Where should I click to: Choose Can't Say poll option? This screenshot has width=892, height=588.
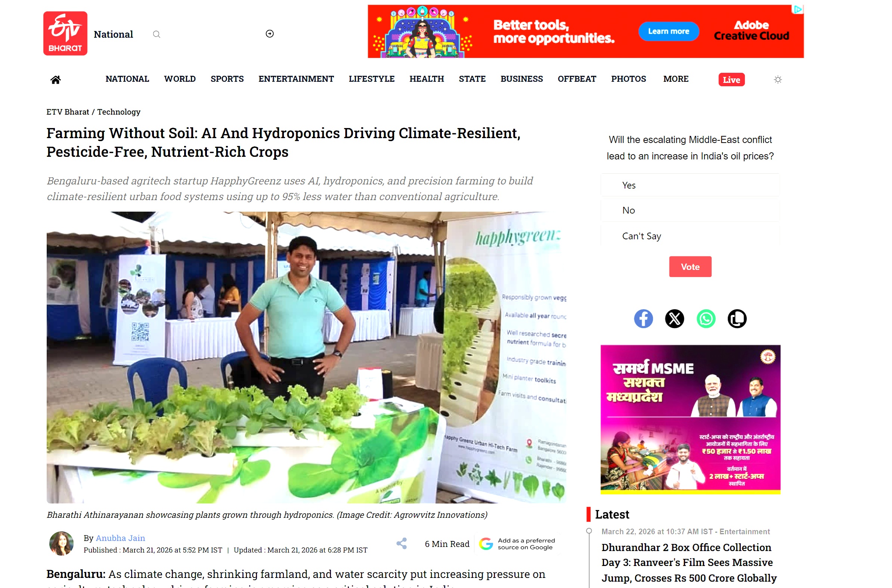pos(690,236)
